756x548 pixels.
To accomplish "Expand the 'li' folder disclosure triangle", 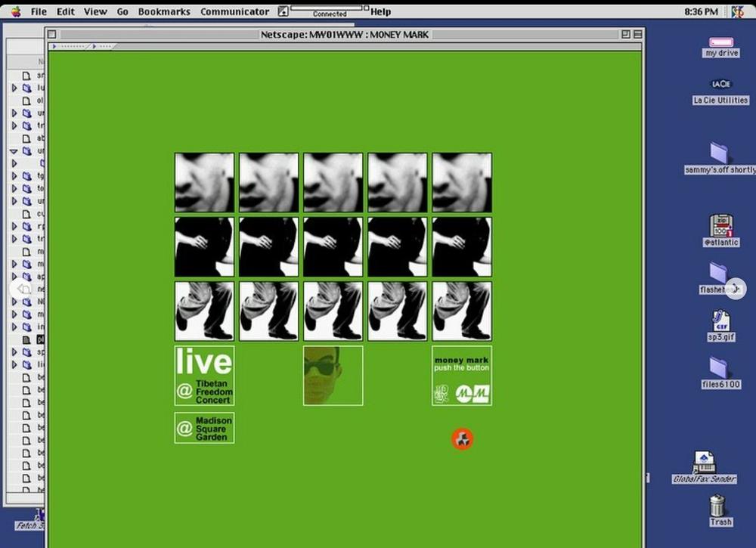I will coord(14,364).
